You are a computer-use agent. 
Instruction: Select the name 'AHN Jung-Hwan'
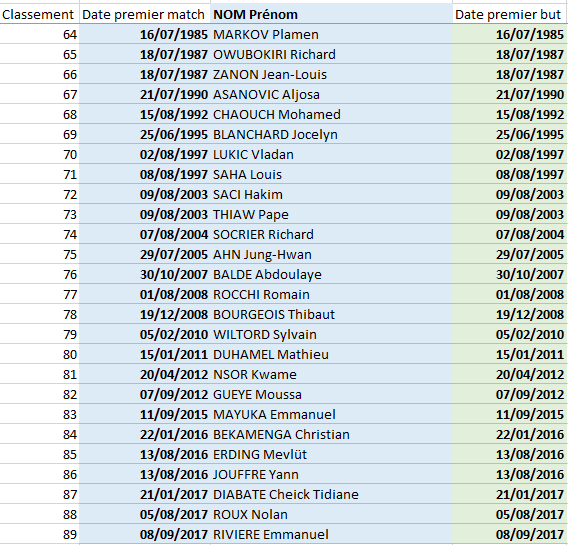(262, 254)
